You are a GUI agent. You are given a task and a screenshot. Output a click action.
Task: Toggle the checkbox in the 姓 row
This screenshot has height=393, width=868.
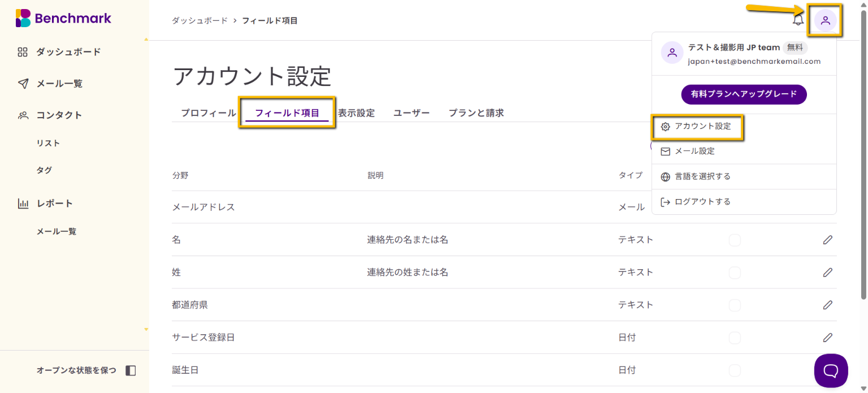[x=735, y=273]
